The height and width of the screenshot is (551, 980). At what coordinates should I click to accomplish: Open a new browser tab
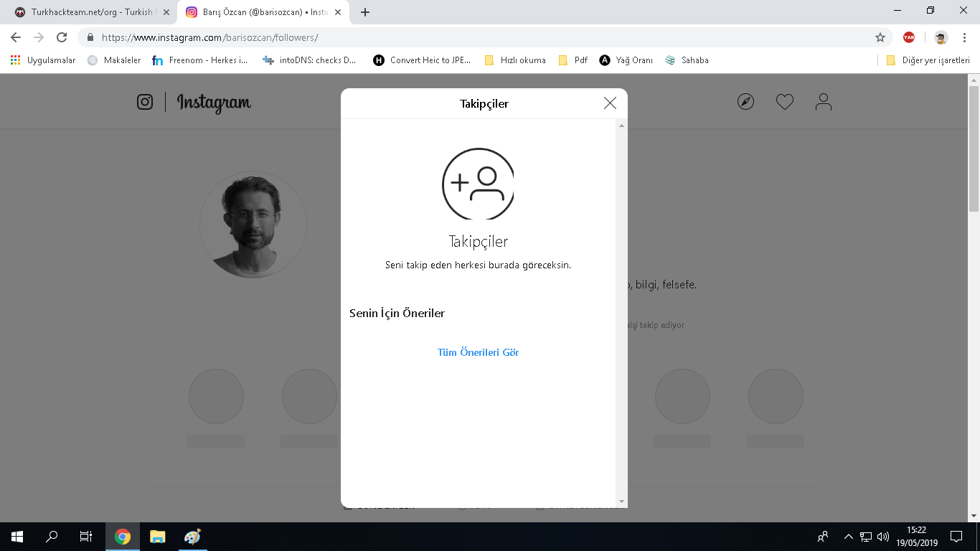[x=365, y=12]
